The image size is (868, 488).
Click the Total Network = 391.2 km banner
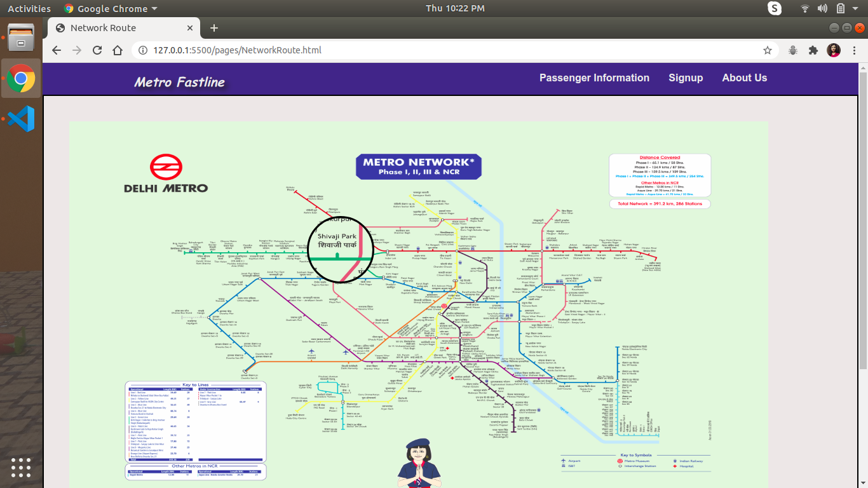659,203
